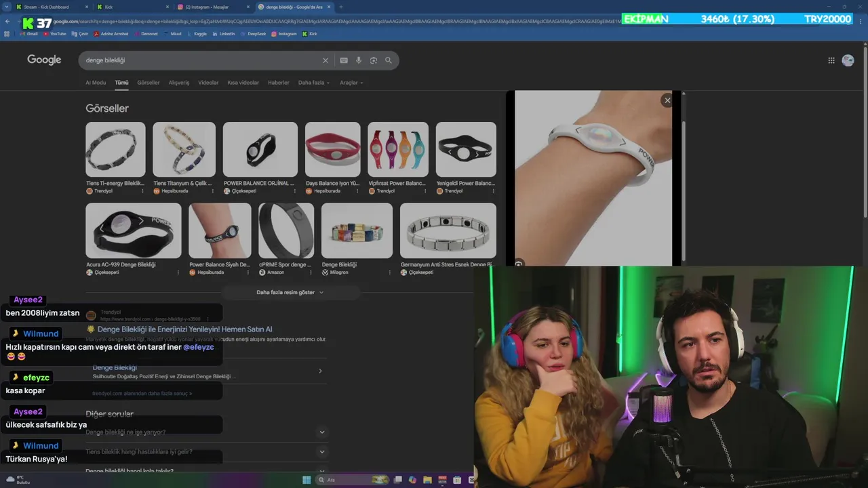The height and width of the screenshot is (488, 868).
Task: Launch Copilot from the taskbar
Action: 412,480
